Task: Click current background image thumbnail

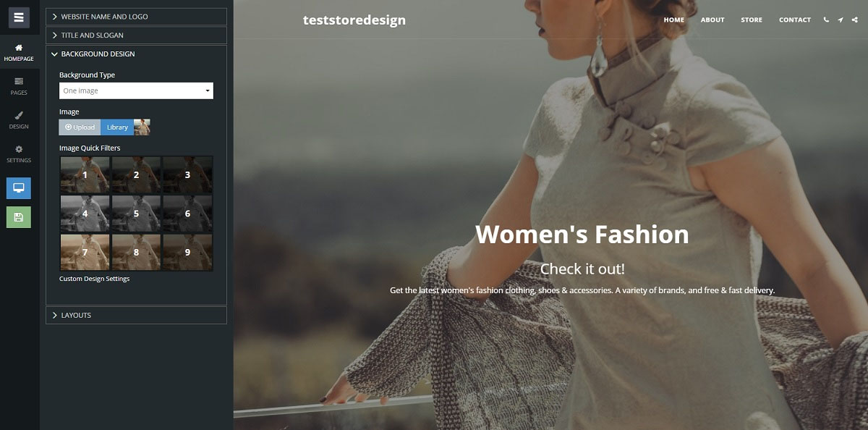Action: 142,127
